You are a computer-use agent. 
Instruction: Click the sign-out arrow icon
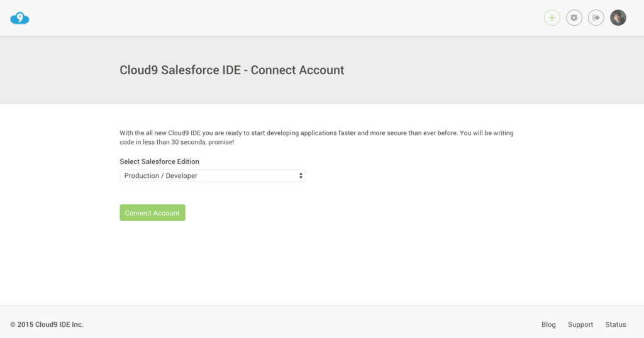pyautogui.click(x=596, y=18)
